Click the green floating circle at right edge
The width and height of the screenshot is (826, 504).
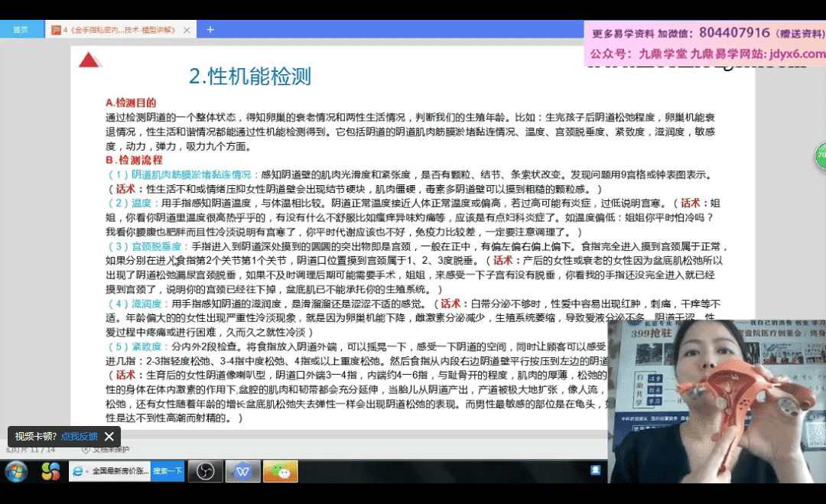[x=820, y=155]
